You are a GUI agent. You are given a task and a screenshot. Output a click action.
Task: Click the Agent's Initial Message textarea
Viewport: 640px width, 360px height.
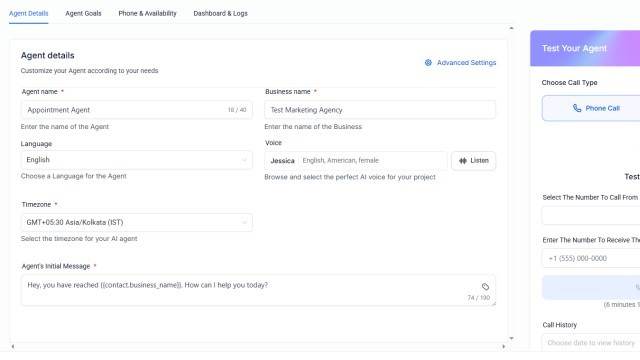(258, 290)
